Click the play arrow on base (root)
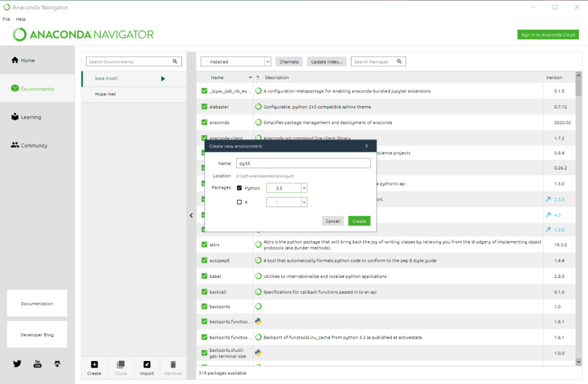The height and width of the screenshot is (384, 588). coord(163,79)
